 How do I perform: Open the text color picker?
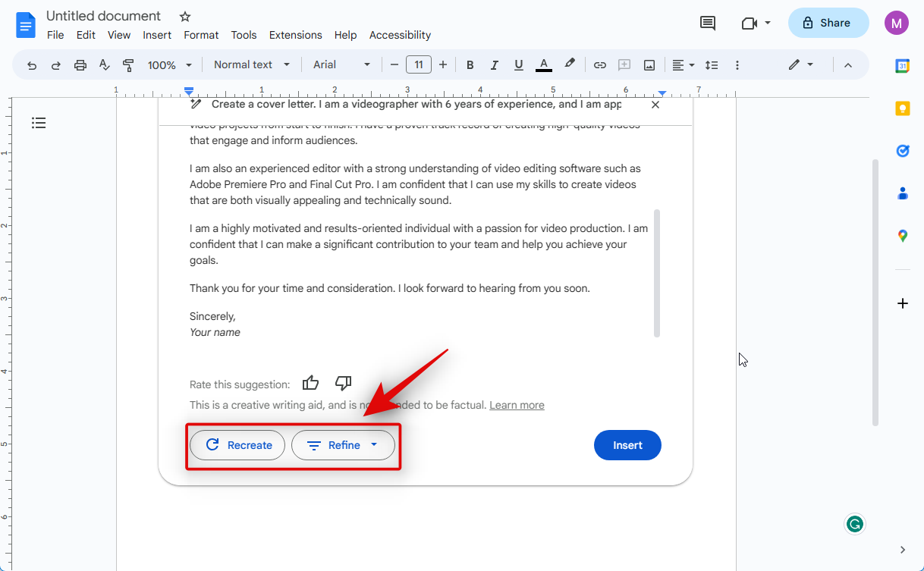coord(543,65)
